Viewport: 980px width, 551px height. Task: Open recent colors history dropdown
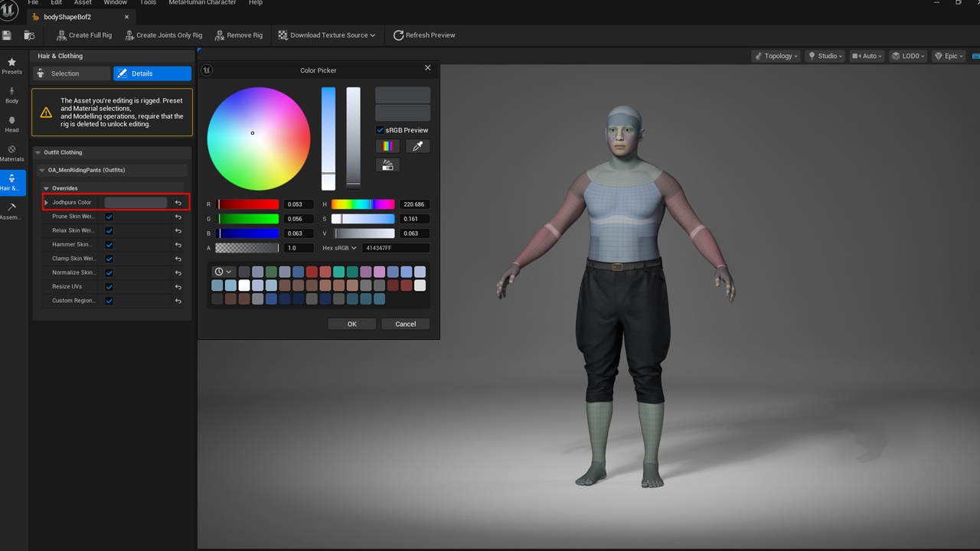point(223,272)
